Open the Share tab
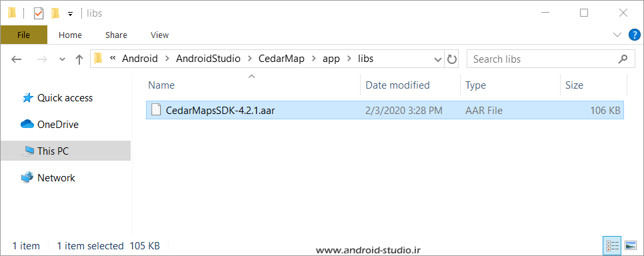 point(116,35)
